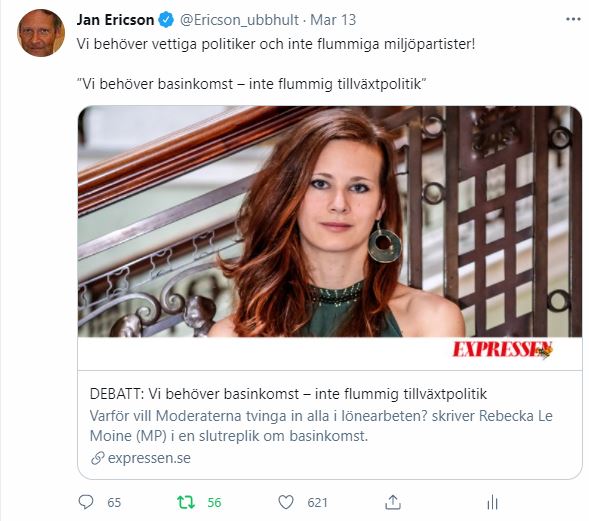View tweet analytics bar chart icon
The width and height of the screenshot is (589, 521).
pos(492,502)
